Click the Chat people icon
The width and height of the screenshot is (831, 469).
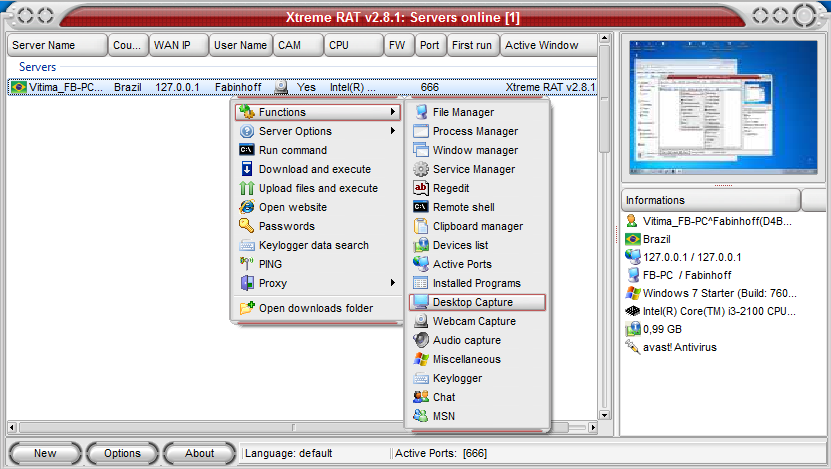coord(421,397)
